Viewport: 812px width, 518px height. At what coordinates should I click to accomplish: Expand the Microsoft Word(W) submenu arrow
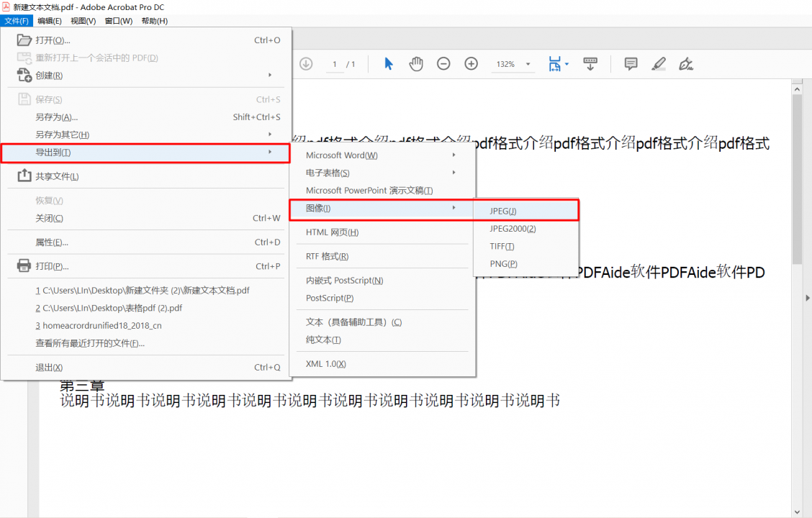click(x=454, y=155)
